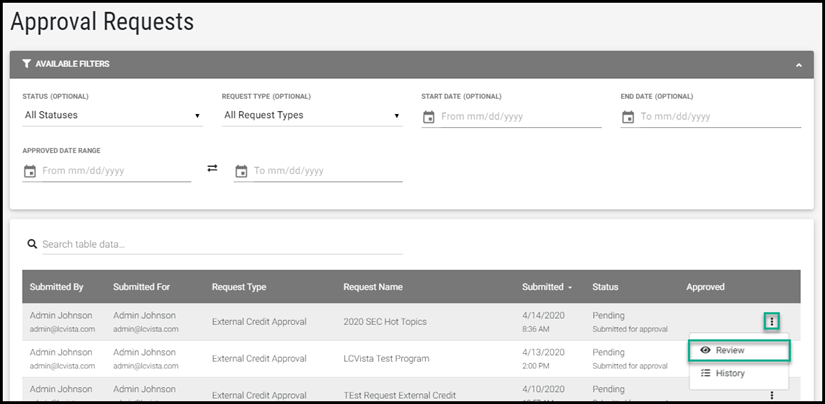Click the filter funnel icon in Available Filters
The image size is (825, 404).
click(26, 64)
